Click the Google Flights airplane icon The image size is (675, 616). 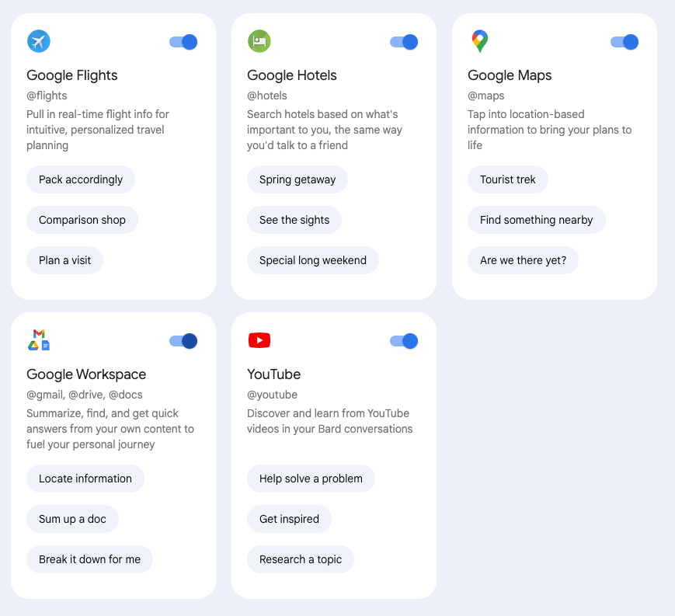point(38,41)
